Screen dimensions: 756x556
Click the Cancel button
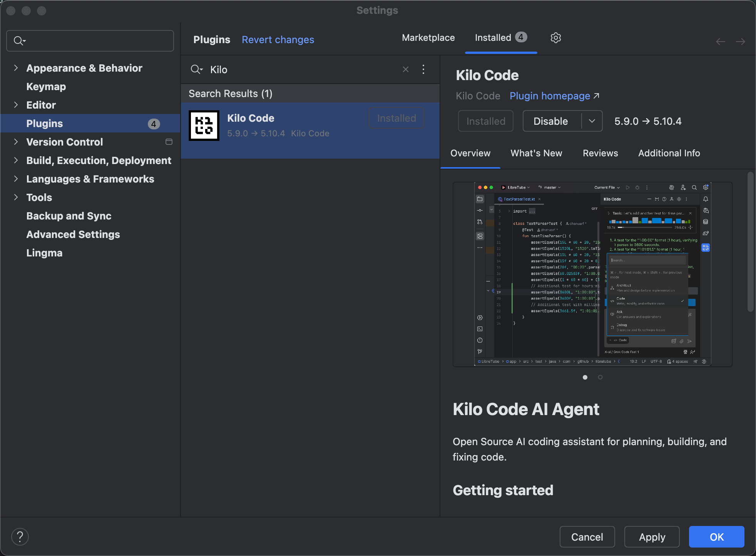click(x=587, y=537)
